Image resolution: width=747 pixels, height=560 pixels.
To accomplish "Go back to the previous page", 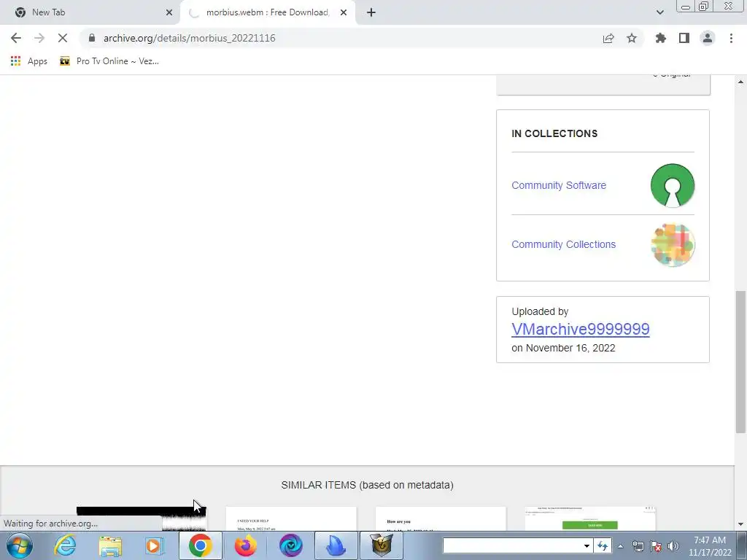I will (x=16, y=38).
